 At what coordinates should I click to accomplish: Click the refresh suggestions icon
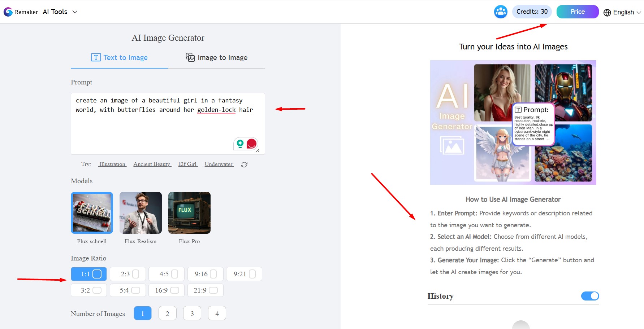[244, 164]
